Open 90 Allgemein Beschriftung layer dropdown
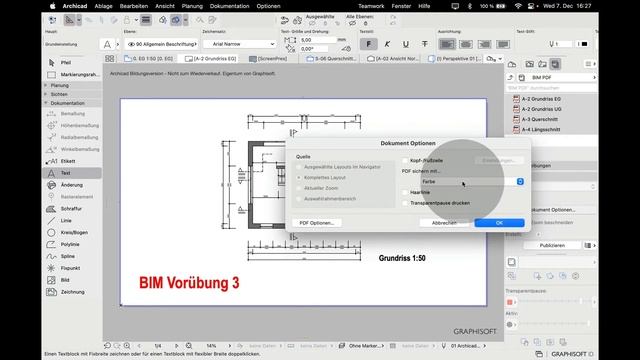 click(x=161, y=44)
